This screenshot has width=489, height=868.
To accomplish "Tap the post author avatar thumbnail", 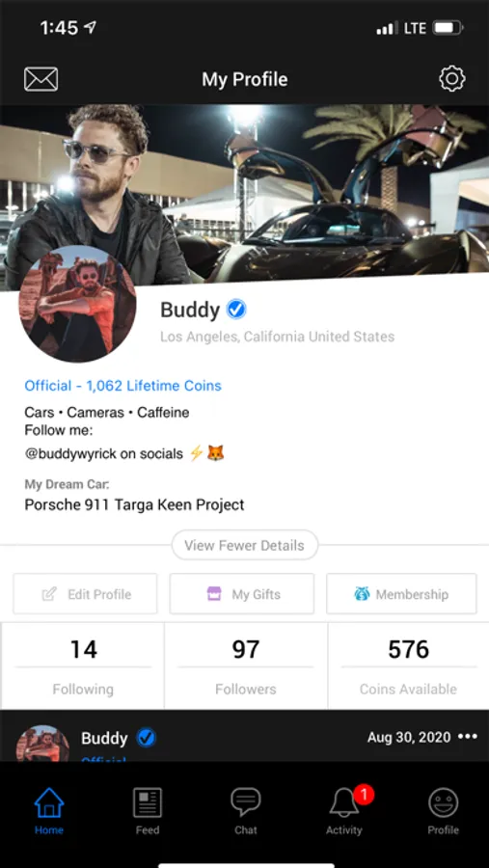I will 42,743.
